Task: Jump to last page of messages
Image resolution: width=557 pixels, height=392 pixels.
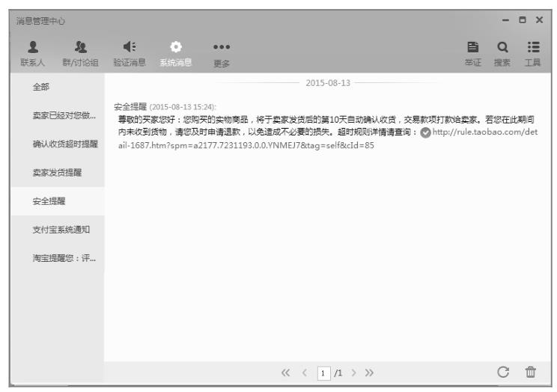Action: coord(369,373)
